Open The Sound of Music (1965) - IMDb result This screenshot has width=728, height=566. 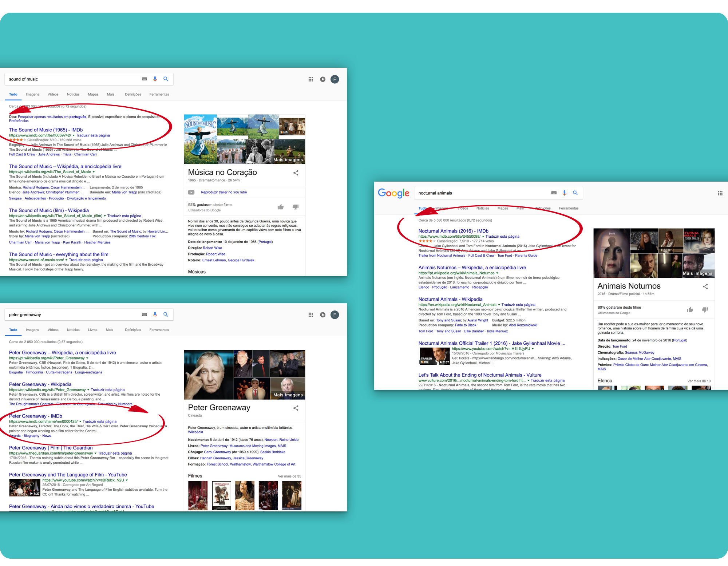point(46,130)
